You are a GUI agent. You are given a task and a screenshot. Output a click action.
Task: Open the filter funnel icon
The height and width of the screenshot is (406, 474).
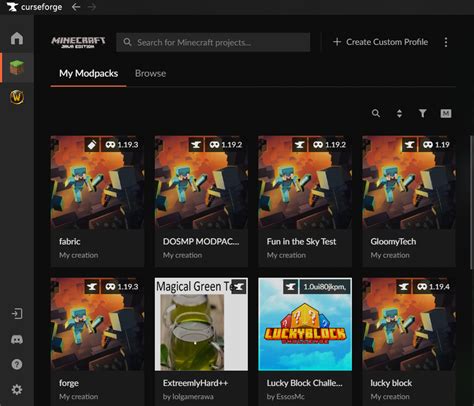point(422,113)
